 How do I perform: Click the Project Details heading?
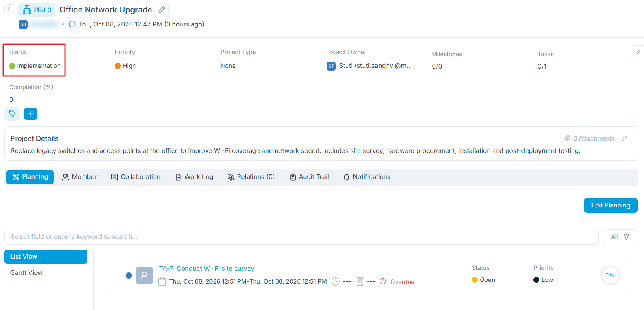coord(35,138)
